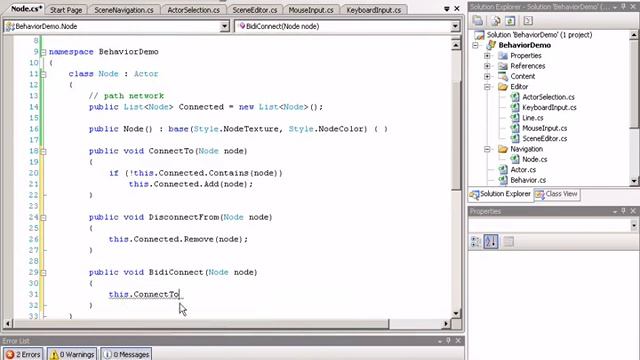Image resolution: width=640 pixels, height=360 pixels.
Task: Expand the References node
Action: 487,66
